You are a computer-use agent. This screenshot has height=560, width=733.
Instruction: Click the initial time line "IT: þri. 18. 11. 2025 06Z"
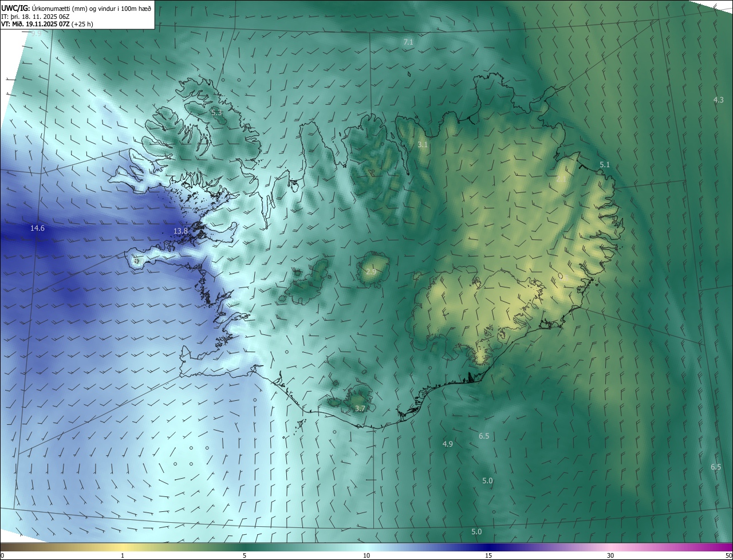(x=36, y=17)
